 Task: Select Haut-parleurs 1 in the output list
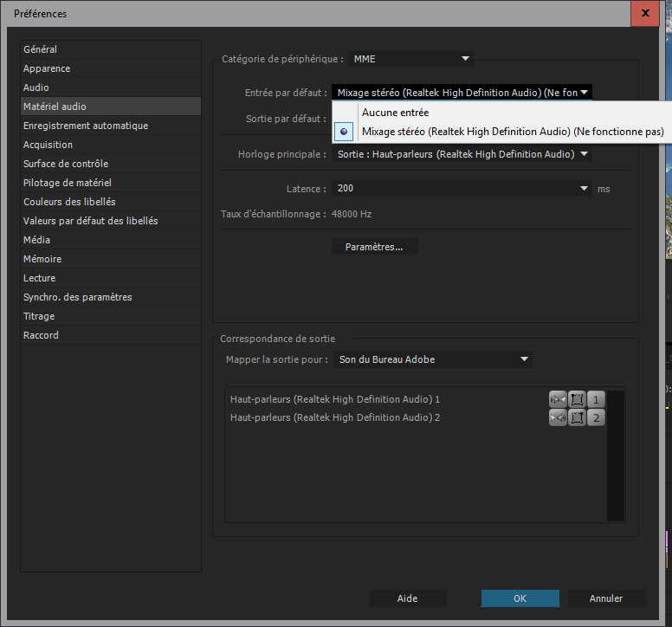point(335,399)
